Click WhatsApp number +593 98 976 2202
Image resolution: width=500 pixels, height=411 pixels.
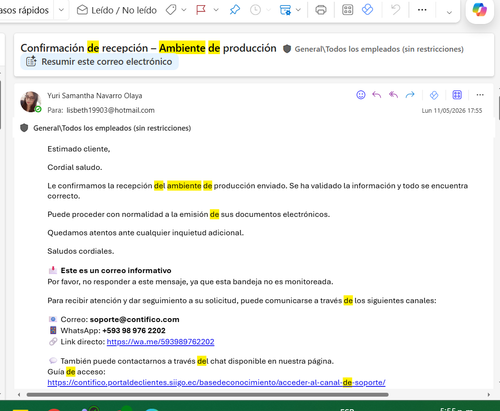coord(134,331)
